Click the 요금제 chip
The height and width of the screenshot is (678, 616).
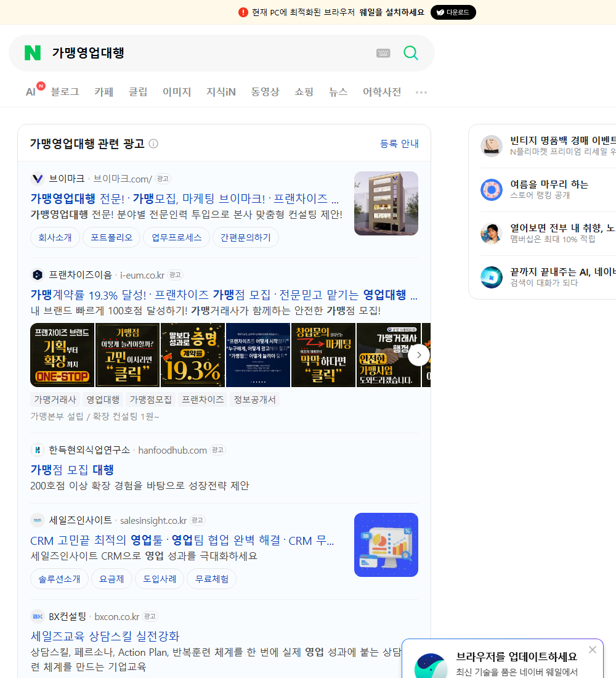[x=111, y=579]
